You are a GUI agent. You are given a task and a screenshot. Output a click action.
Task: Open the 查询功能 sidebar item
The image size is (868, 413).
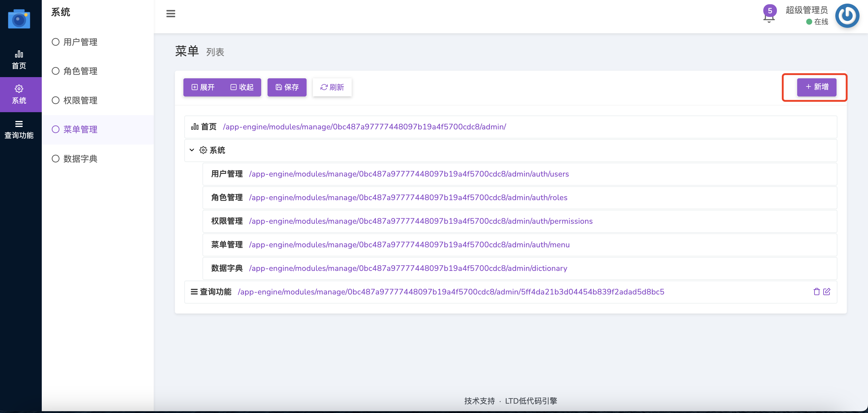click(x=19, y=130)
